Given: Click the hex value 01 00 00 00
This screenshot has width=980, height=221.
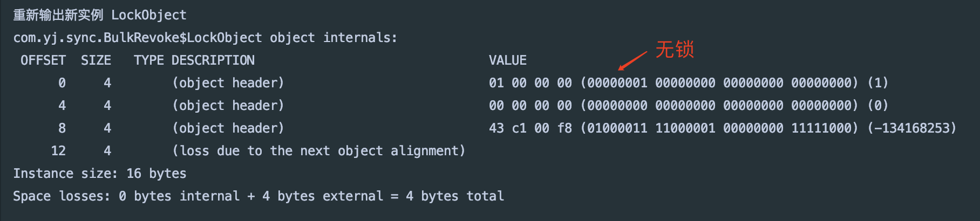Looking at the screenshot, I should click(530, 83).
